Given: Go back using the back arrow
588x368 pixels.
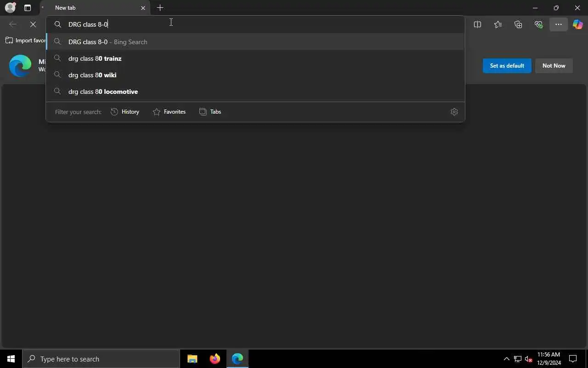Looking at the screenshot, I should pos(13,24).
